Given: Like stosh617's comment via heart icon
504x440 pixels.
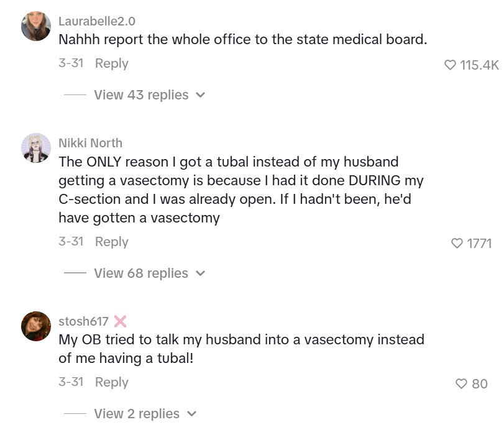Looking at the screenshot, I should coord(462,384).
